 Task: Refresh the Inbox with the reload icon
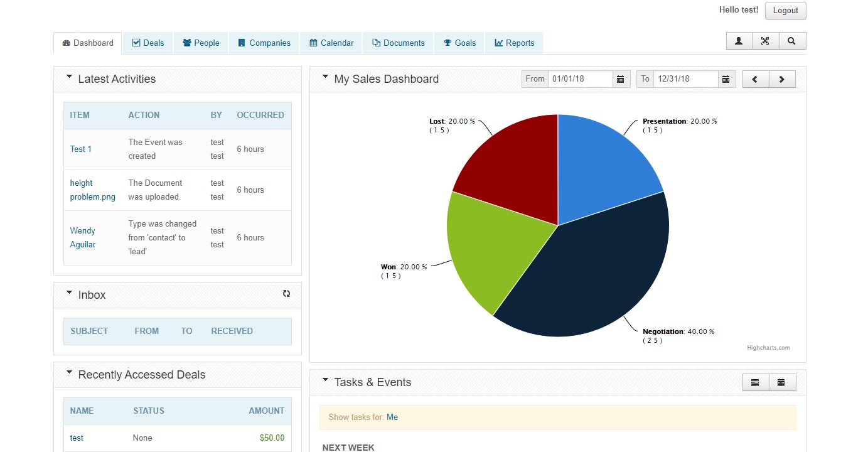pyautogui.click(x=286, y=293)
